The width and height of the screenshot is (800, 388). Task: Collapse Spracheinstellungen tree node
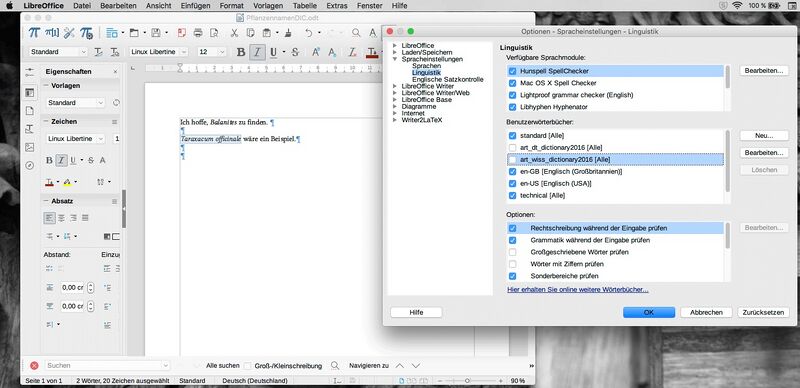395,59
